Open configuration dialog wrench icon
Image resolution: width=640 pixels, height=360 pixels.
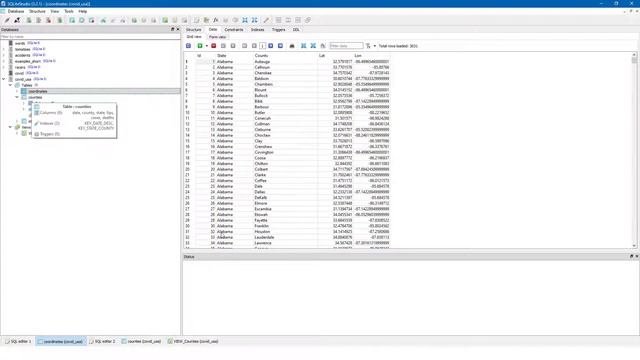(266, 20)
